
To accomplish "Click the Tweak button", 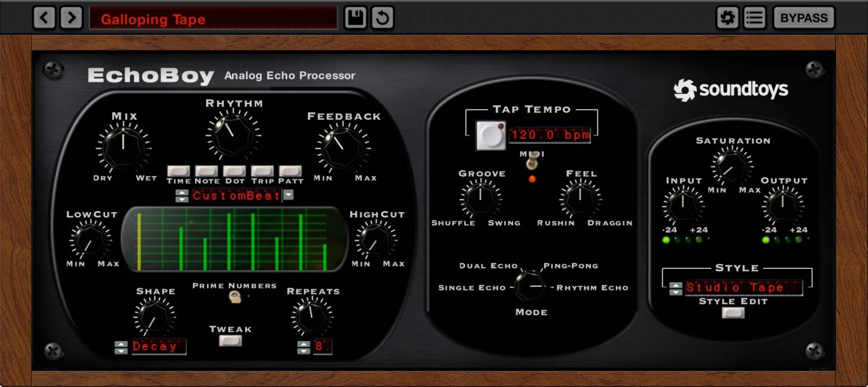I will (x=230, y=341).
